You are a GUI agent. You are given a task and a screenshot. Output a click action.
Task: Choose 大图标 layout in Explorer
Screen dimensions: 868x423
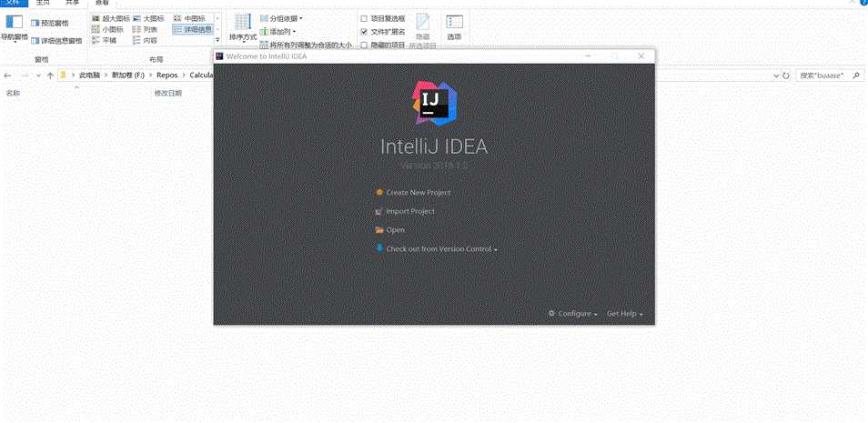click(x=146, y=18)
